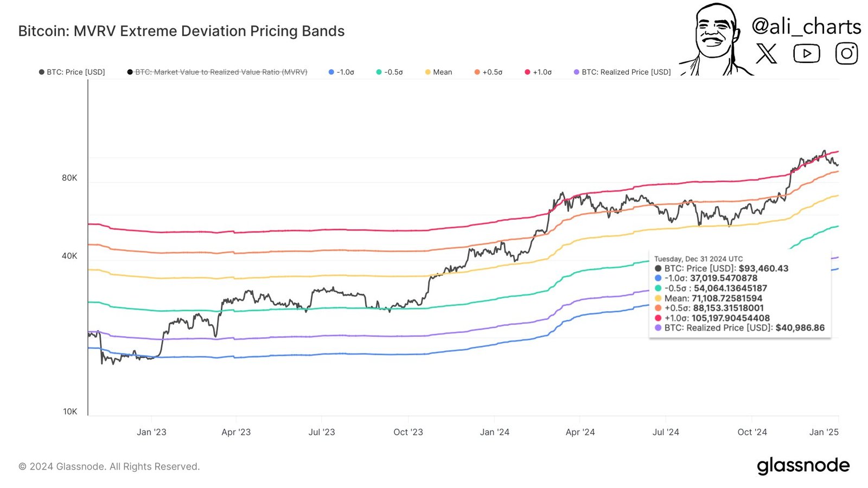
Task: Click the chart title text
Action: (x=181, y=31)
